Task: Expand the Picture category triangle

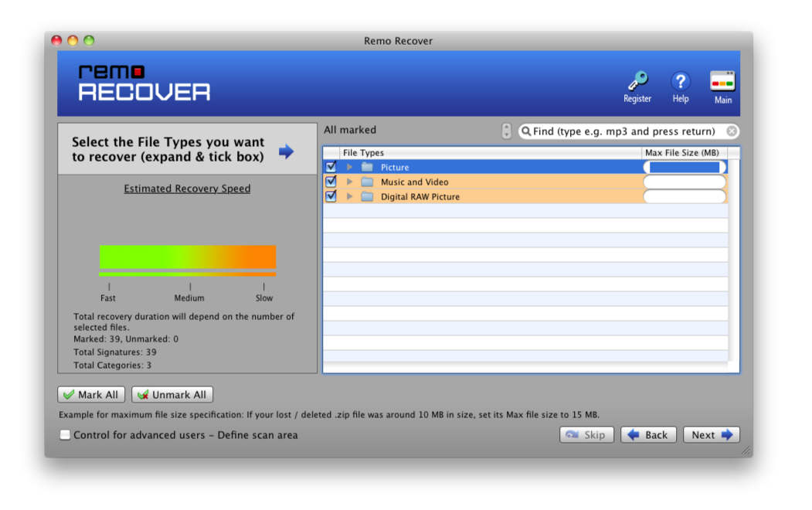Action: 349,167
